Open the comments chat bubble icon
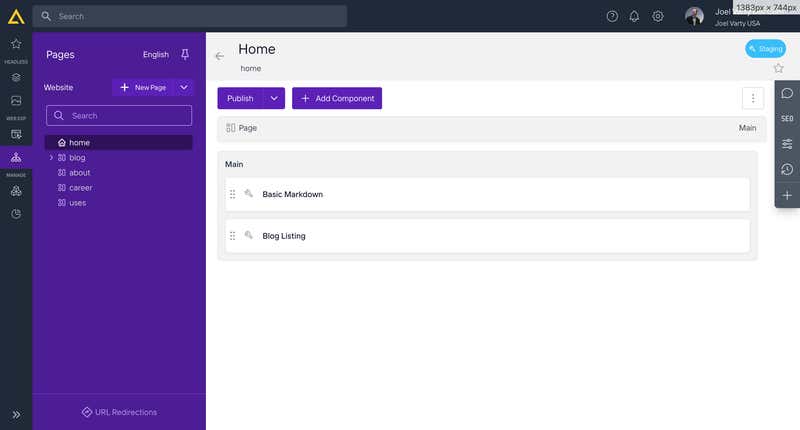The image size is (800, 430). (787, 93)
